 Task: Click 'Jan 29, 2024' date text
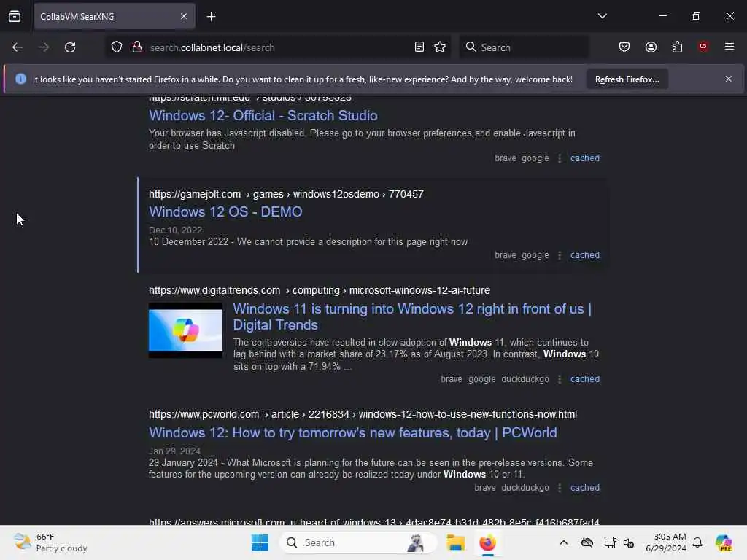[x=174, y=451]
